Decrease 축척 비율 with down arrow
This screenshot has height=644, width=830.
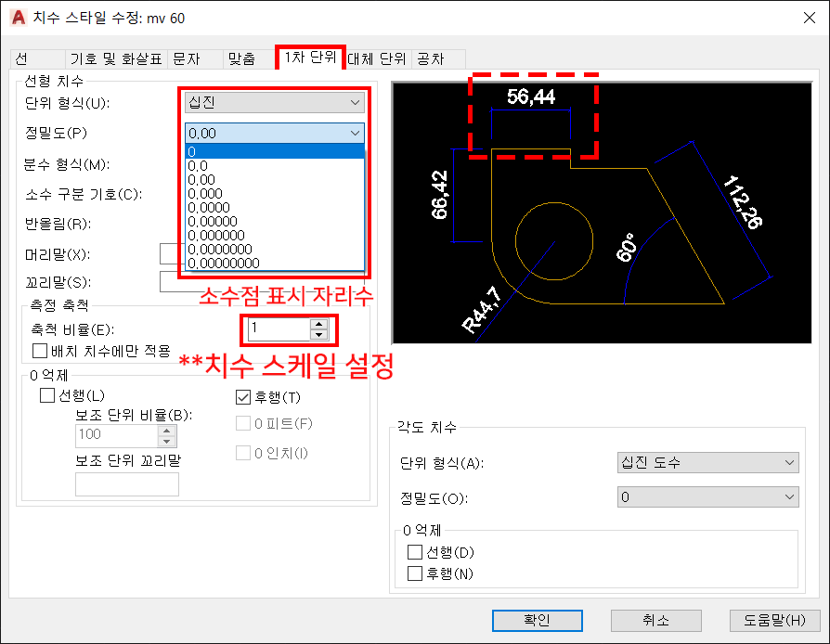click(318, 334)
